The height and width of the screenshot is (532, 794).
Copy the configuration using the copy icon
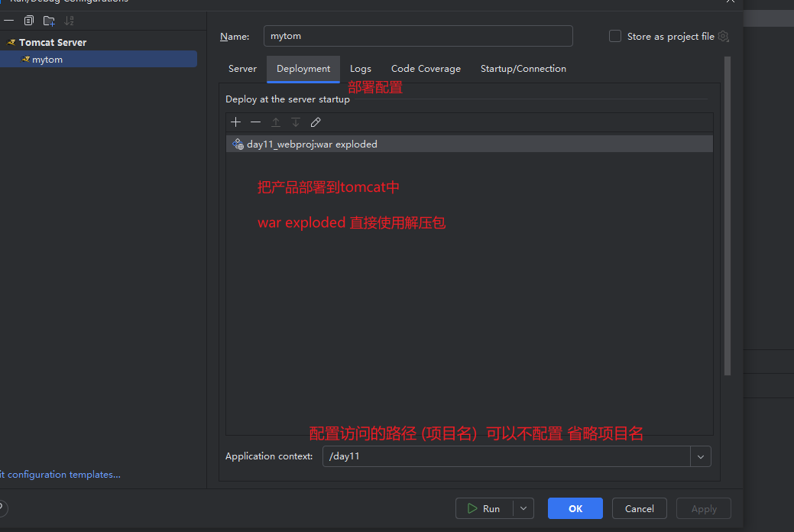[29, 21]
